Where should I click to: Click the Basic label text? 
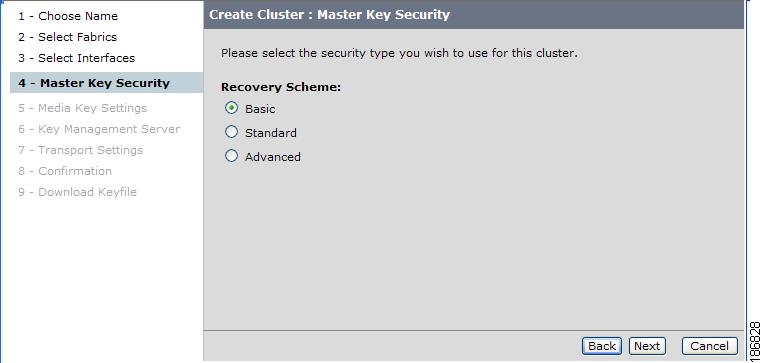coord(260,109)
